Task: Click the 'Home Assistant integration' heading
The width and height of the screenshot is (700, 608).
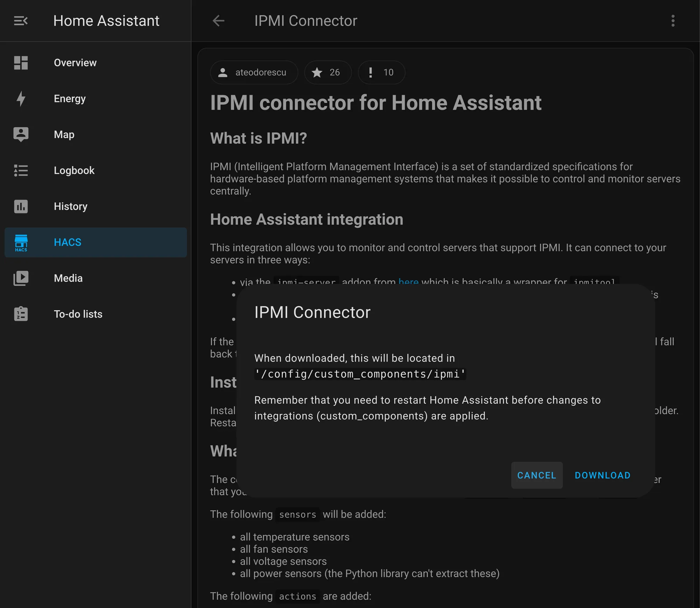Action: [x=307, y=220]
